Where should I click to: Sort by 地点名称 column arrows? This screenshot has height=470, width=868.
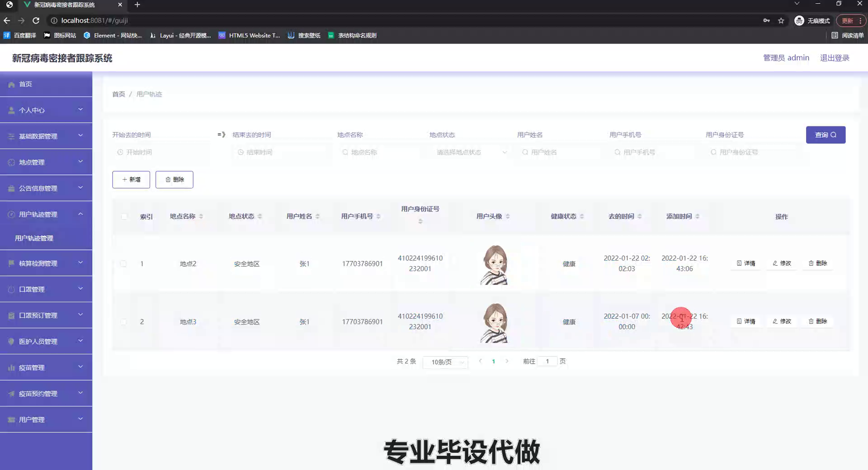pyautogui.click(x=201, y=216)
